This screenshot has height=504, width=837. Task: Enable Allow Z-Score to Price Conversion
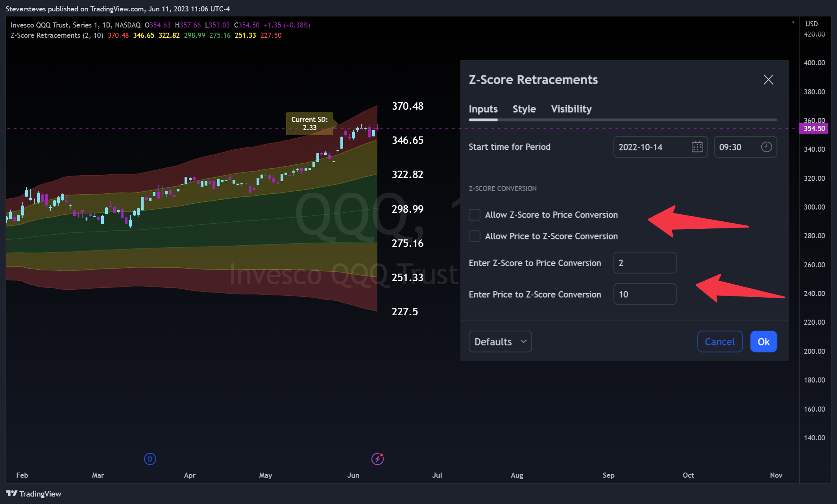475,215
